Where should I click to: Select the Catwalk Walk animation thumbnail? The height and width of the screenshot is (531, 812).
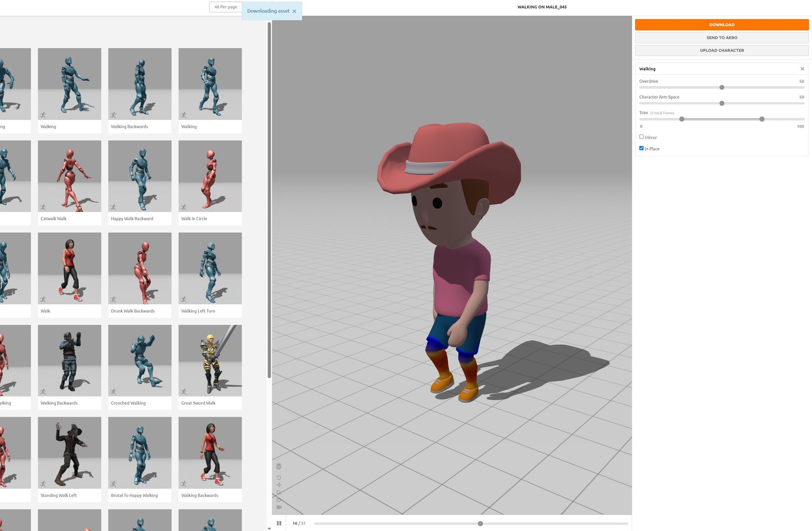coord(69,176)
